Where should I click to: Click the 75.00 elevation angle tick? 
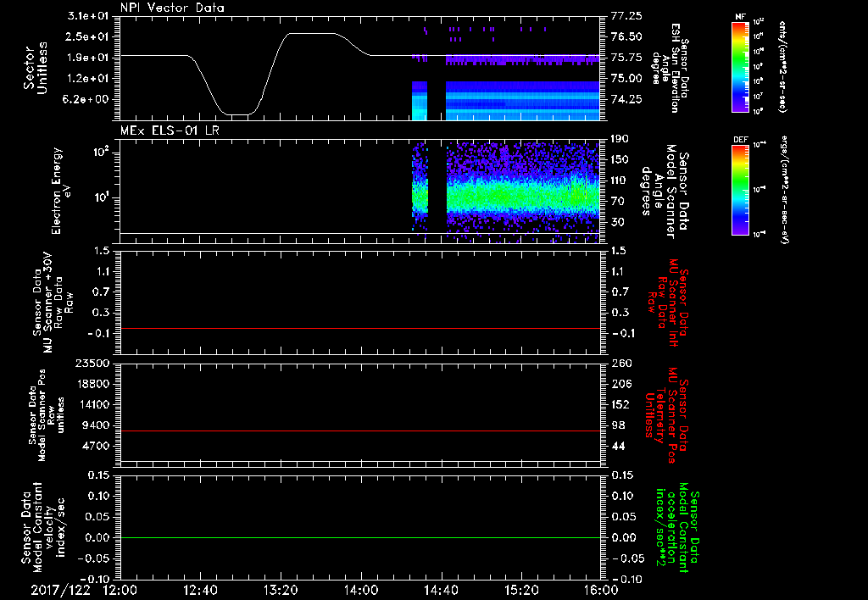click(x=626, y=78)
